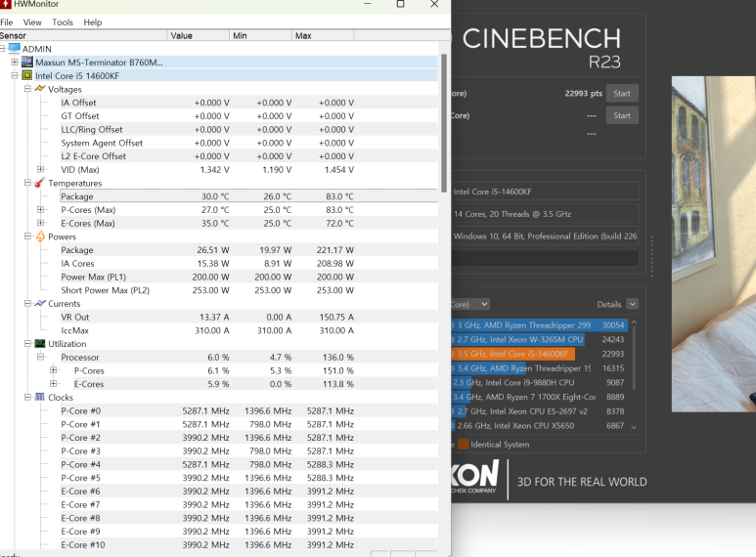Viewport: 756px width, 557px height.
Task: Select the AMD Ryzen Threadripper 30054 ranking entry
Action: click(539, 325)
